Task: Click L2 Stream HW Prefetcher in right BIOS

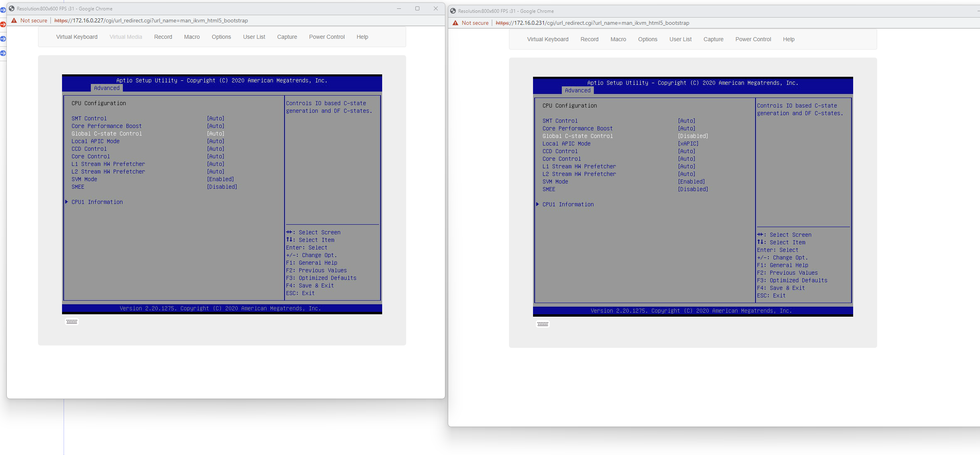Action: 579,174
